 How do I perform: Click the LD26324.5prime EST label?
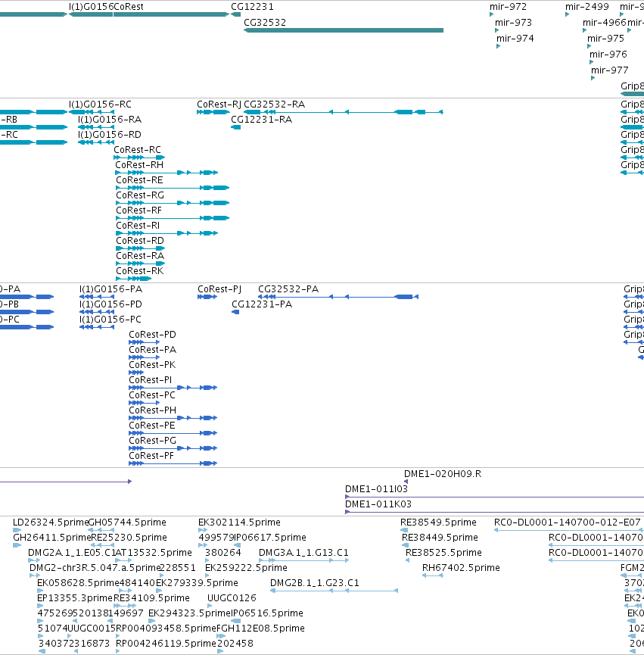click(51, 522)
